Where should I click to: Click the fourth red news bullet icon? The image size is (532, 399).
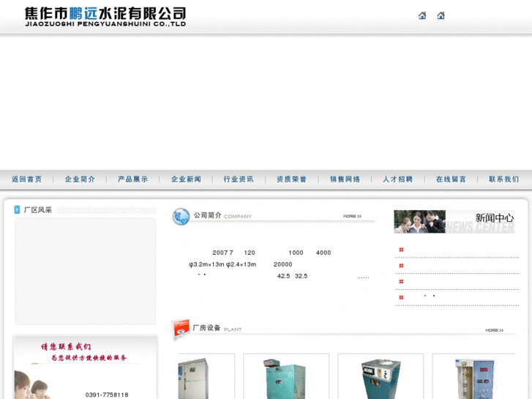pyautogui.click(x=401, y=297)
